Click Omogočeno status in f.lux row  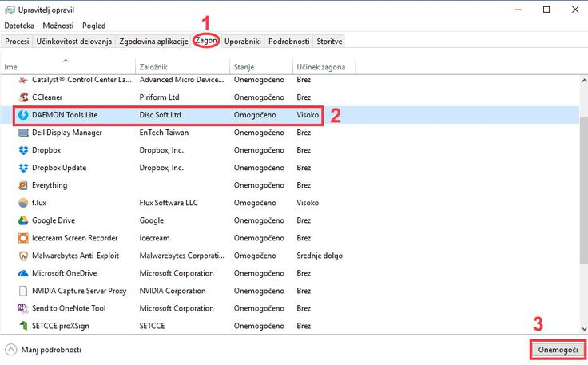point(255,203)
